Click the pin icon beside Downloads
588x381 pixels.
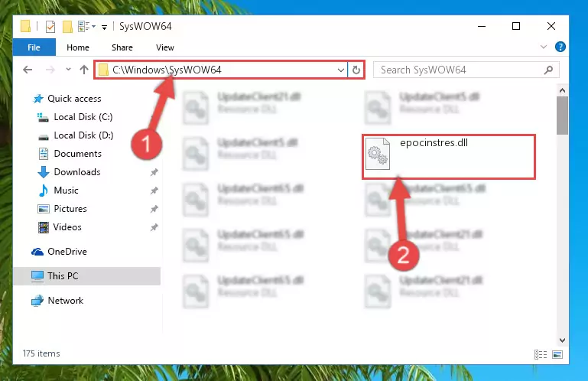[154, 172]
